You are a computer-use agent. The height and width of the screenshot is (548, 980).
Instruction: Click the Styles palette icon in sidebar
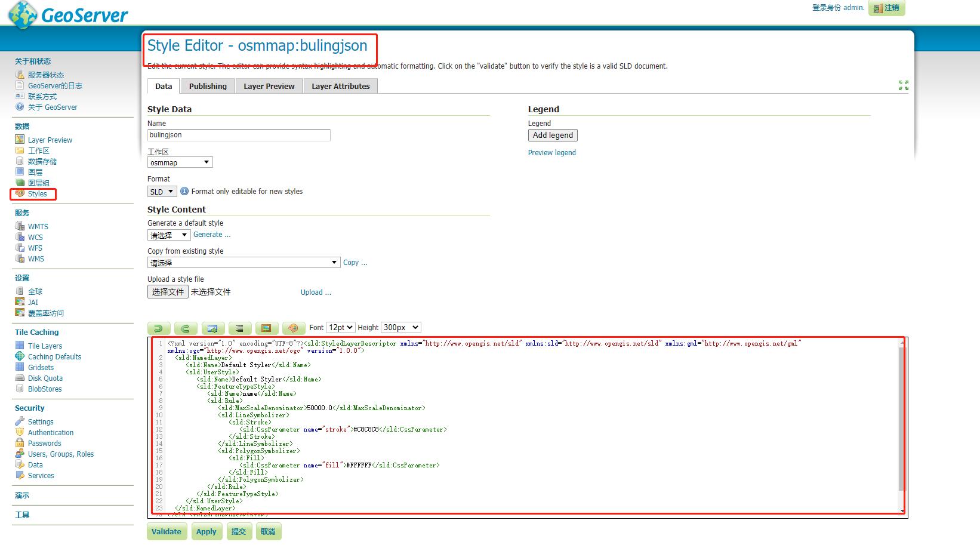[20, 193]
